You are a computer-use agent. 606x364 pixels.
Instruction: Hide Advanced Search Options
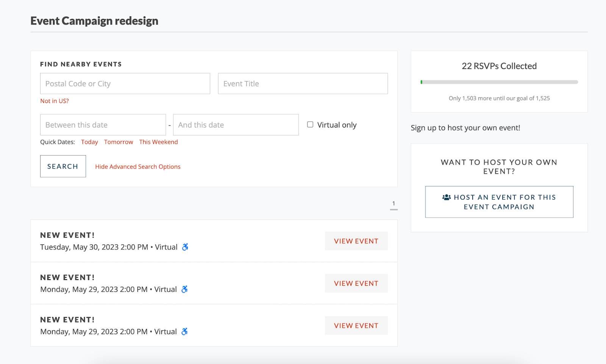tap(138, 166)
